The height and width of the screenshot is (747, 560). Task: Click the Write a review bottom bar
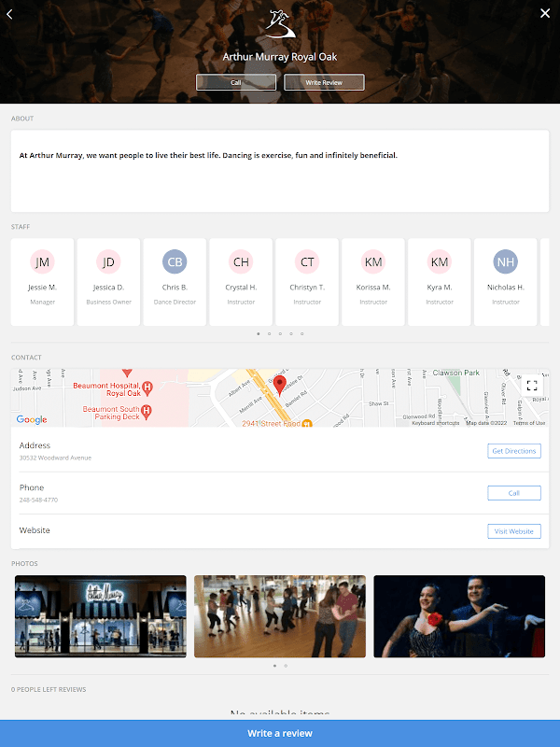280,733
